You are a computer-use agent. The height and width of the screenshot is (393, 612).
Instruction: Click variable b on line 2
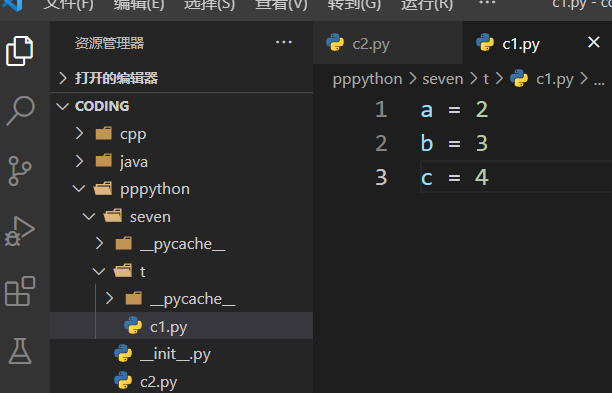tap(427, 143)
